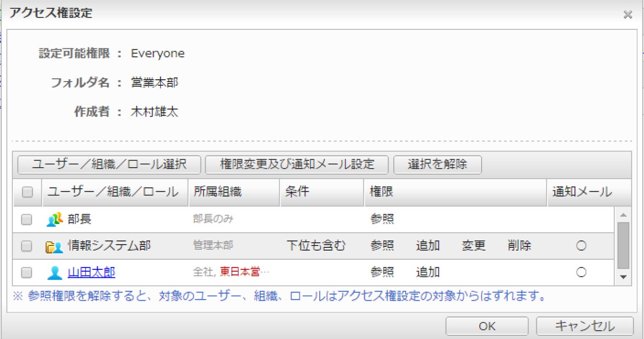Click 管理本部 organization cell
Image resolution: width=644 pixels, height=339 pixels.
point(213,246)
